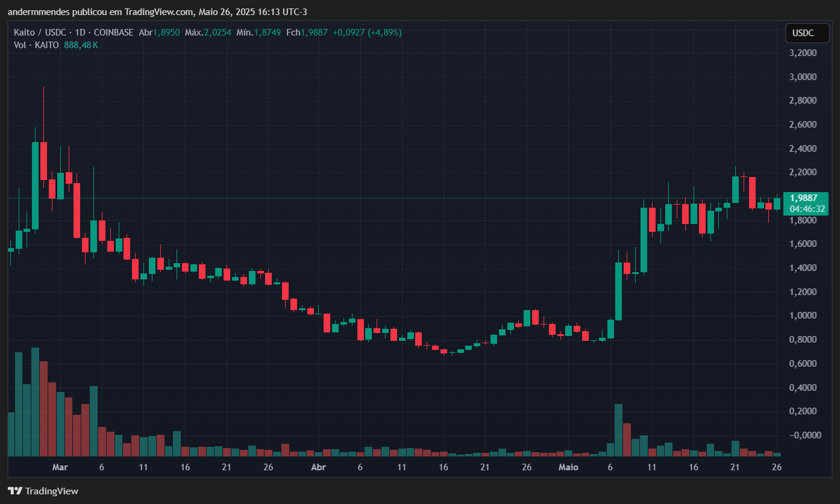Click the 16 date label after Abr
Screen dimensions: 840x504
point(444,467)
